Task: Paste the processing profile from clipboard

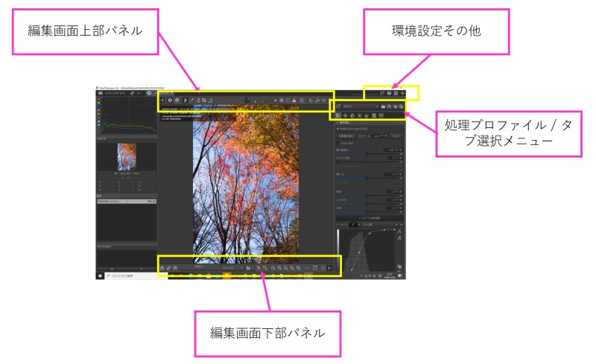Action: point(401,106)
